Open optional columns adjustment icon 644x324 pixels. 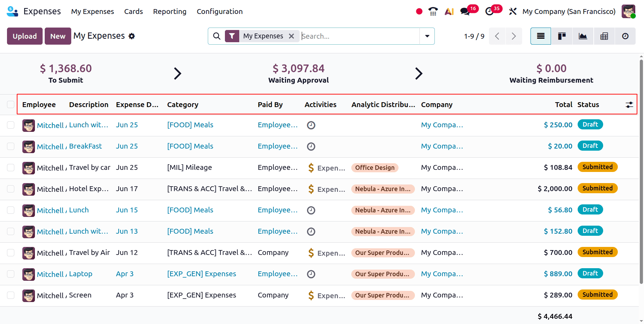[629, 105]
